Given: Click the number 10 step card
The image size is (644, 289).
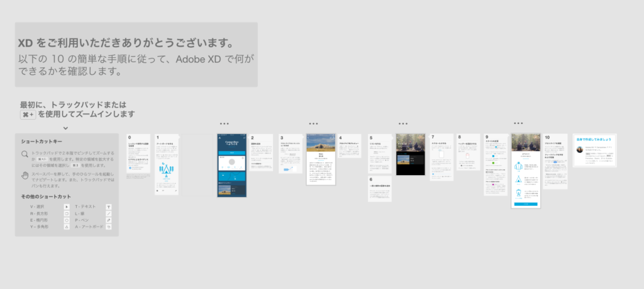Looking at the screenshot, I should [555, 162].
